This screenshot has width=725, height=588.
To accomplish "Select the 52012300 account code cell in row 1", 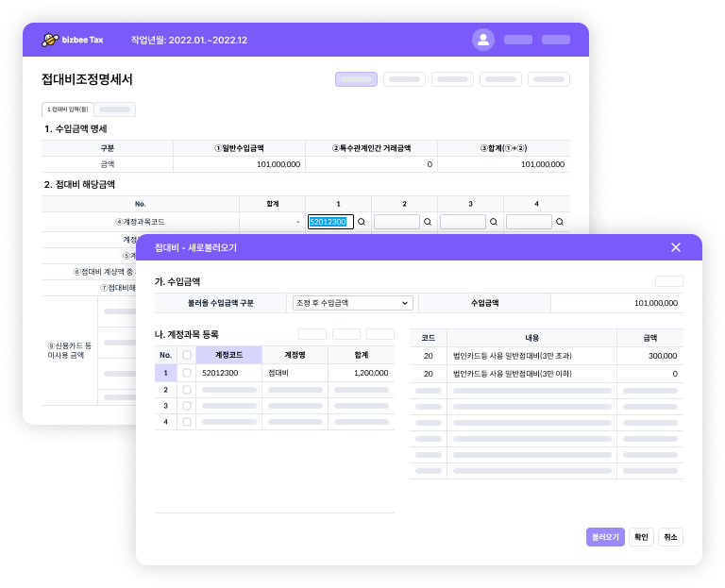I will click(228, 373).
